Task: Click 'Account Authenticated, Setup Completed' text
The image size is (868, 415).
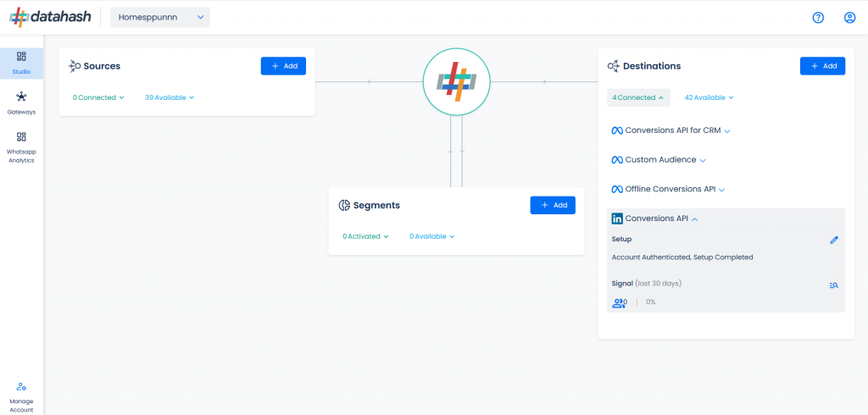Action: click(682, 257)
